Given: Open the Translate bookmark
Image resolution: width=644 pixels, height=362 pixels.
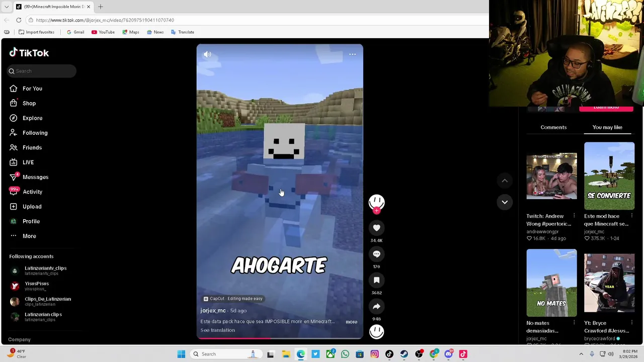Looking at the screenshot, I should [x=183, y=32].
